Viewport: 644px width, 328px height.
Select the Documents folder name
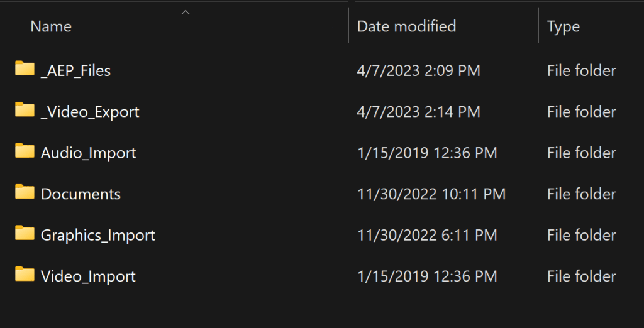point(80,194)
